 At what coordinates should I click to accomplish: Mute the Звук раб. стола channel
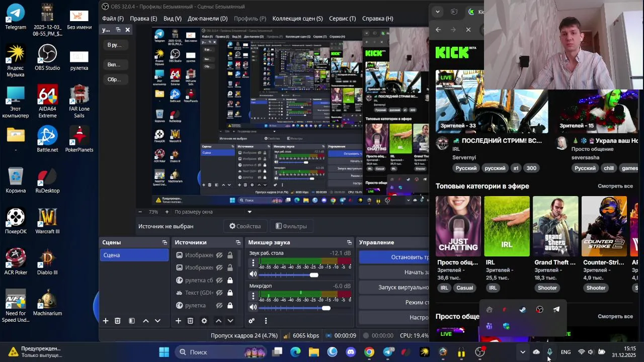click(x=253, y=275)
